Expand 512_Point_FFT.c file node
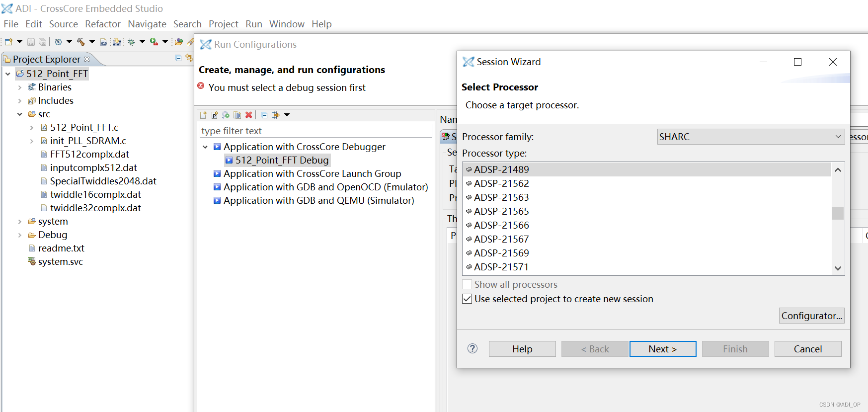 coord(32,128)
